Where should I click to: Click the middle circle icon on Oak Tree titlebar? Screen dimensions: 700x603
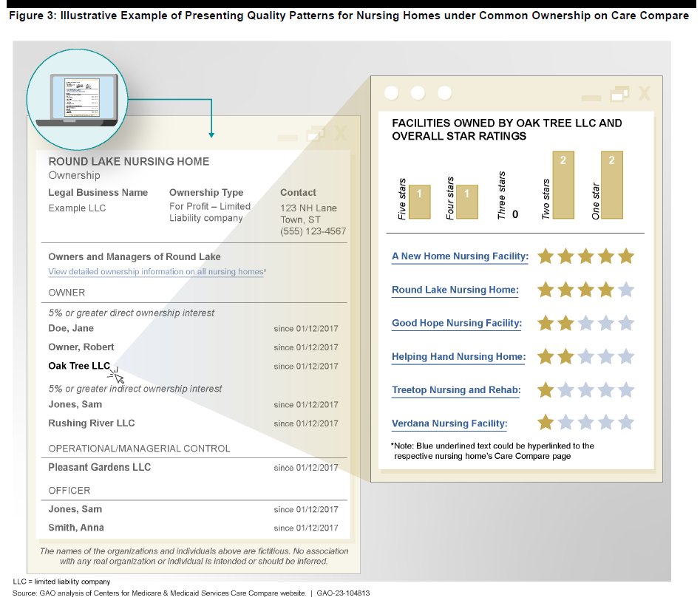pos(419,93)
